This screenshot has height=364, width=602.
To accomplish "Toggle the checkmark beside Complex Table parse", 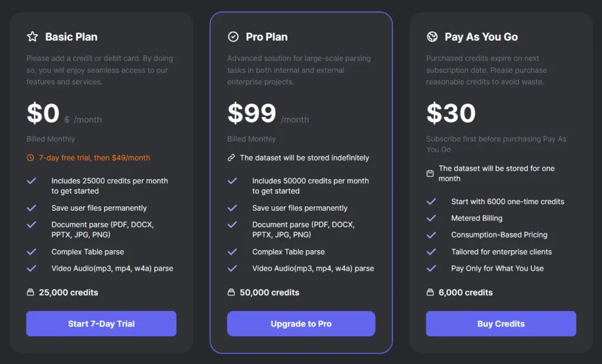I will (x=32, y=252).
